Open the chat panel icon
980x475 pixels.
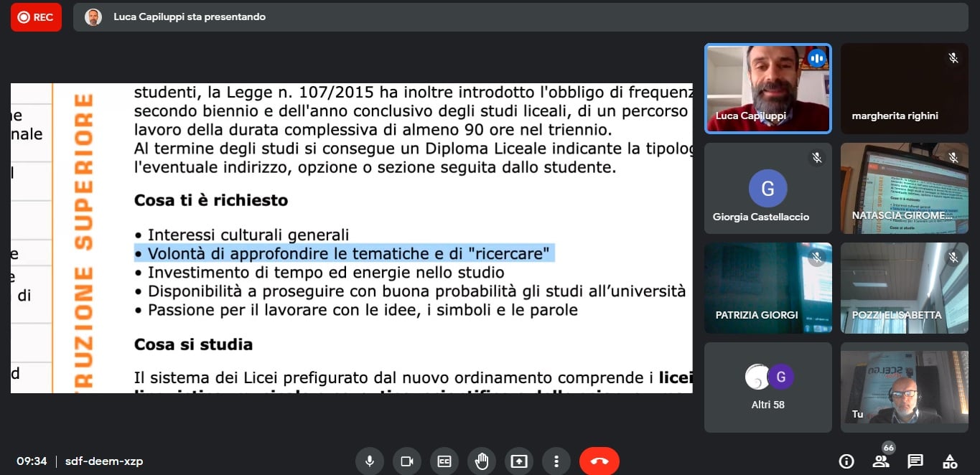(915, 461)
